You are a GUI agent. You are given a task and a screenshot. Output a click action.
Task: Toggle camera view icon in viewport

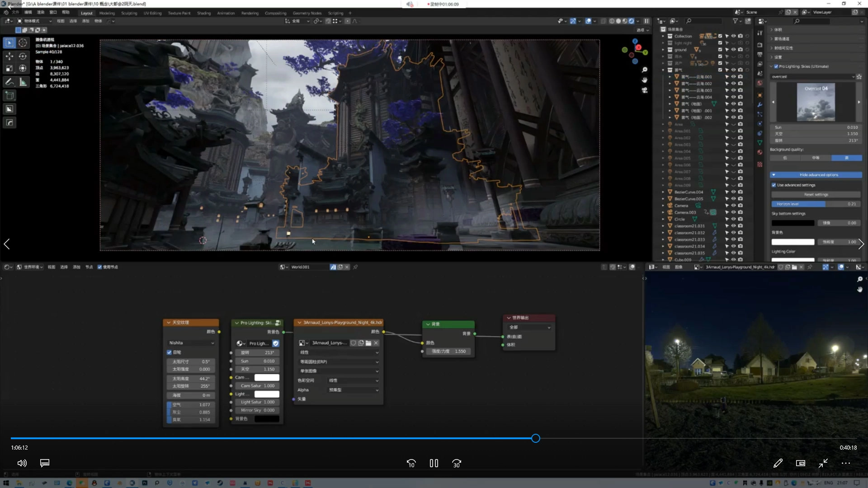(x=645, y=90)
